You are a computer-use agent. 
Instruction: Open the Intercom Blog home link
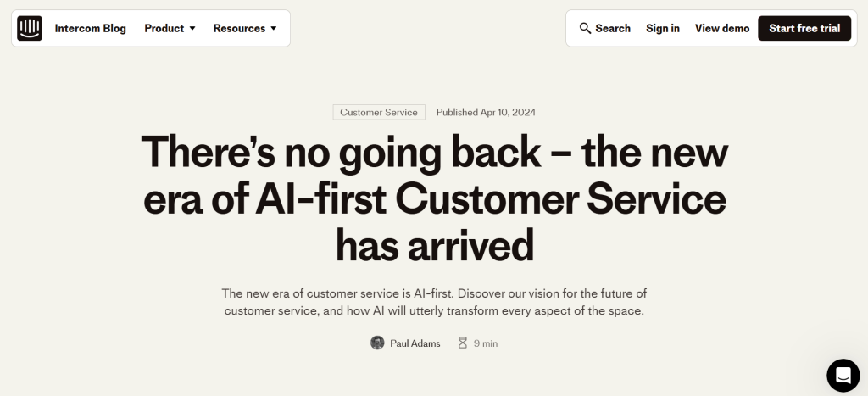tap(90, 28)
